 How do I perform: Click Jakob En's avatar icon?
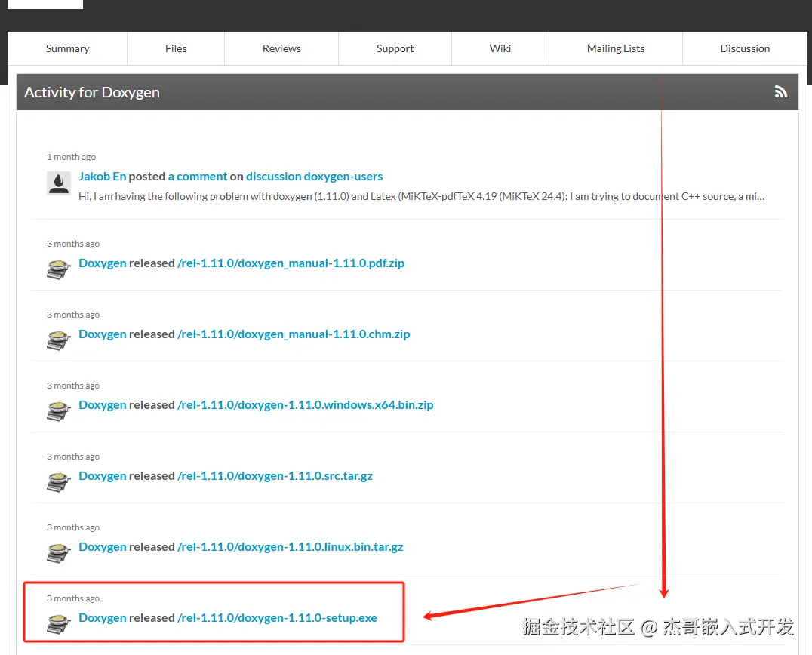59,183
